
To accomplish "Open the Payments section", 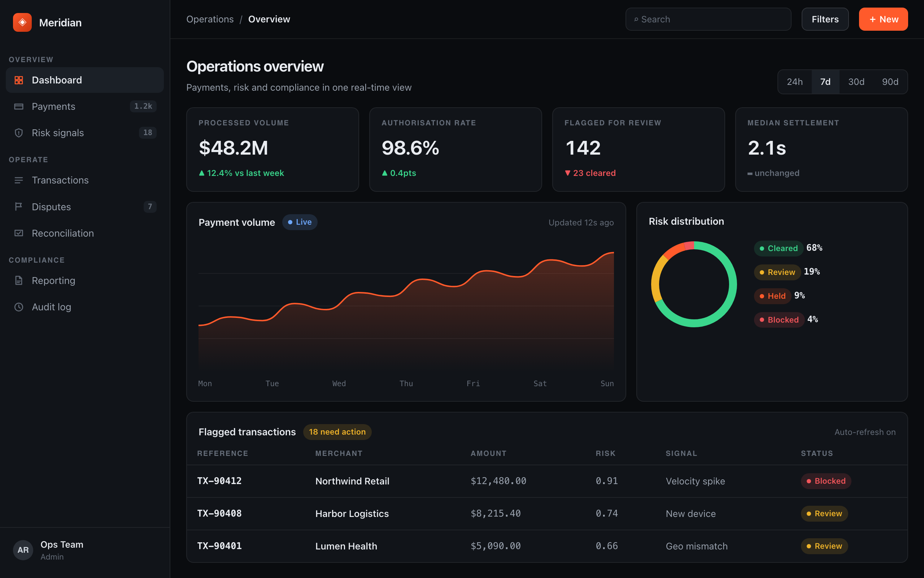I will pyautogui.click(x=85, y=106).
